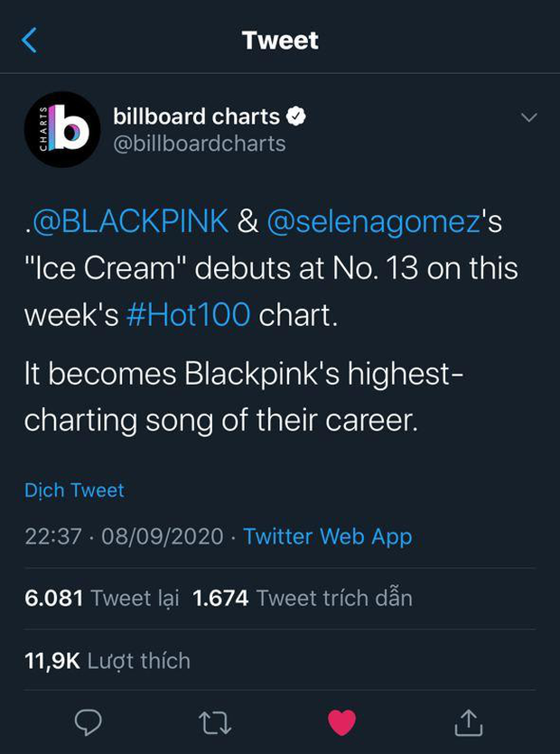
Task: View the 6.081 Tweet lại list
Action: 101,597
